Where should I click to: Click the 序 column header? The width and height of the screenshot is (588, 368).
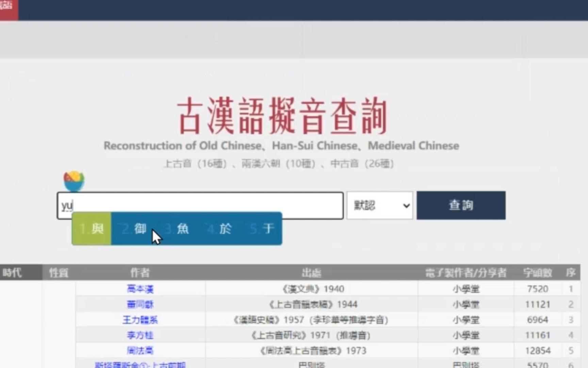point(571,273)
